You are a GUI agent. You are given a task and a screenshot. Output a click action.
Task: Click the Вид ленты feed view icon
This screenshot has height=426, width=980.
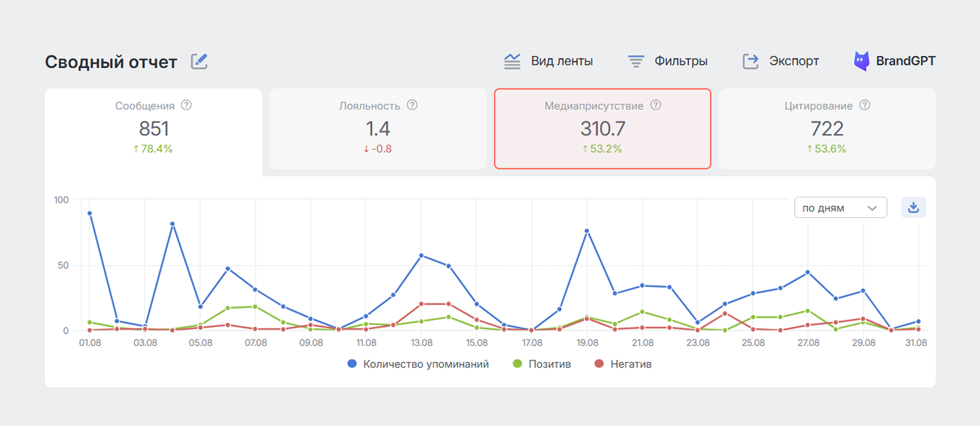pyautogui.click(x=512, y=61)
